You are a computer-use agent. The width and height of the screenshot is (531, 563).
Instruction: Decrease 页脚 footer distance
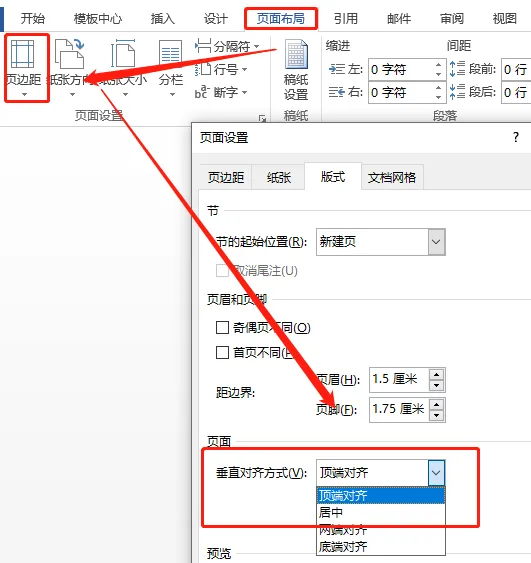click(437, 416)
